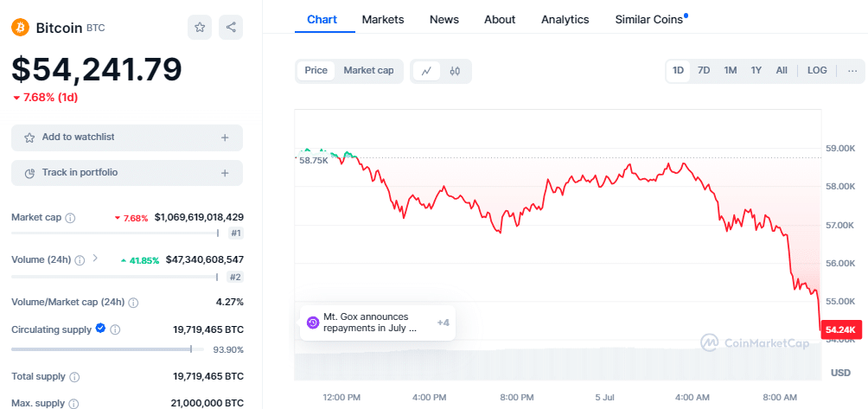The image size is (868, 409).
Task: Click Add to watchlist button
Action: (x=127, y=137)
